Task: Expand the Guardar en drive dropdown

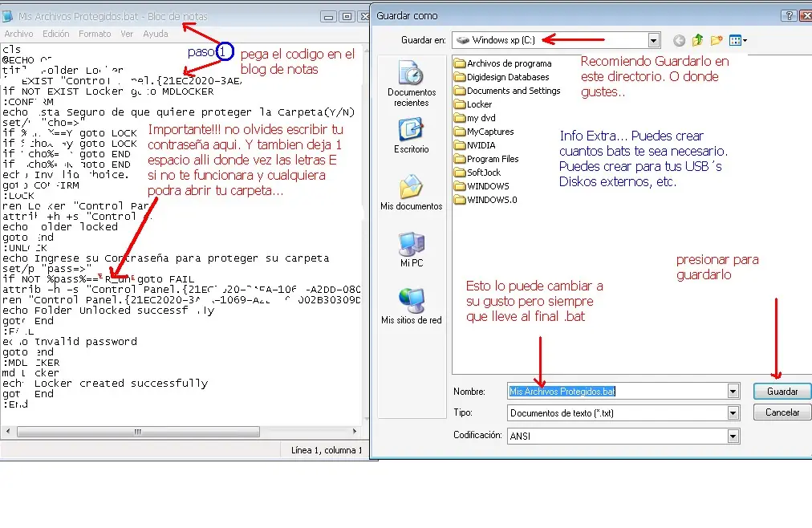Action: [x=654, y=40]
